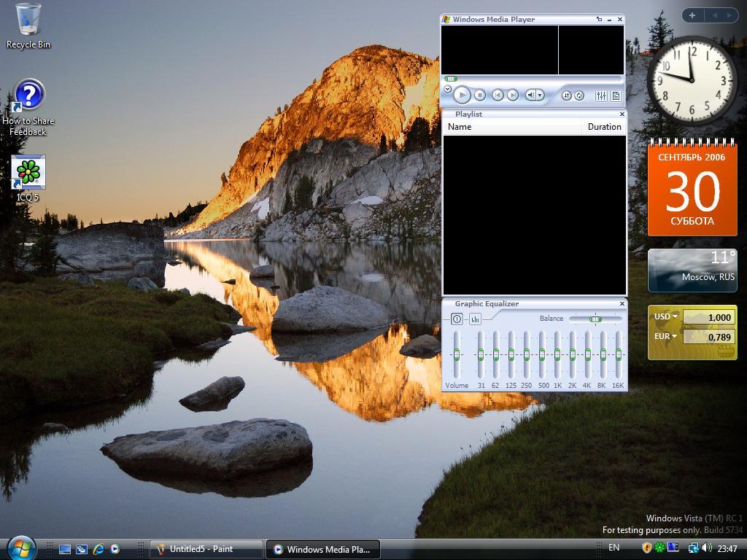This screenshot has width=747, height=560.
Task: Click Show Desktop quick launch icon
Action: pyautogui.click(x=65, y=549)
